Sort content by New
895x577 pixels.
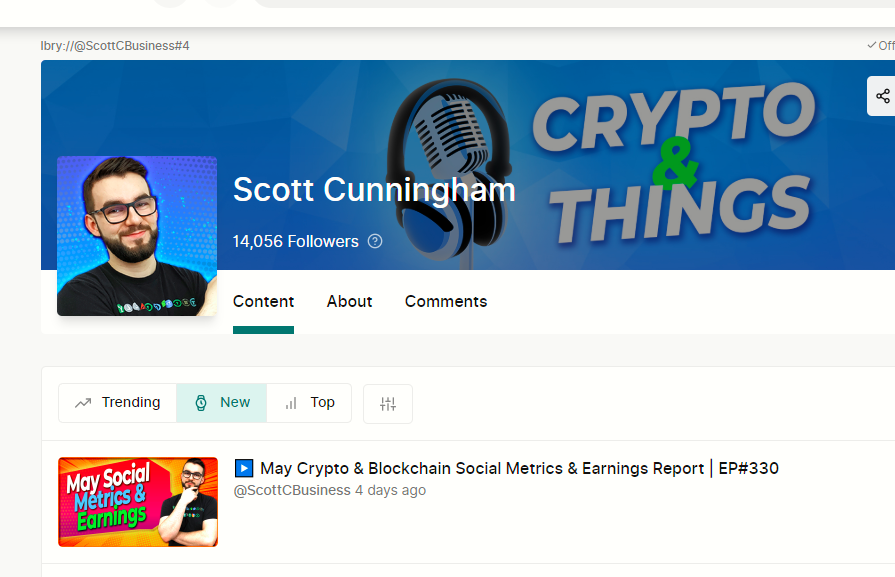[x=221, y=403]
